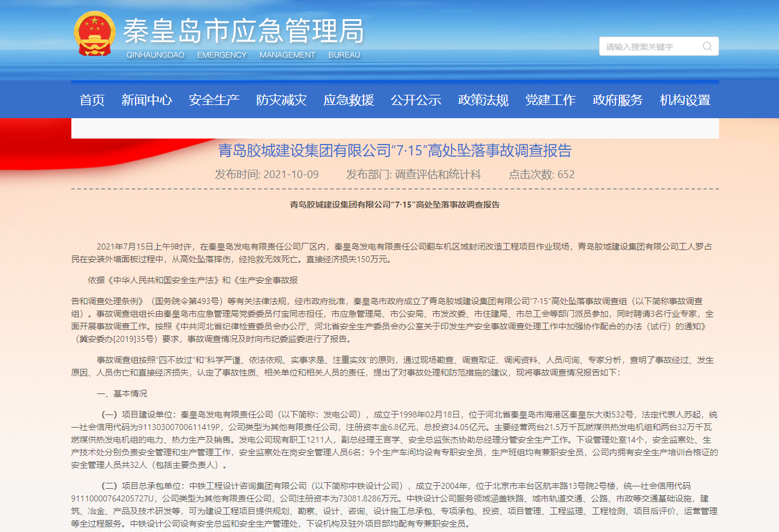The width and height of the screenshot is (779, 532).
Task: Click the bold centered report subtitle
Action: coord(395,205)
